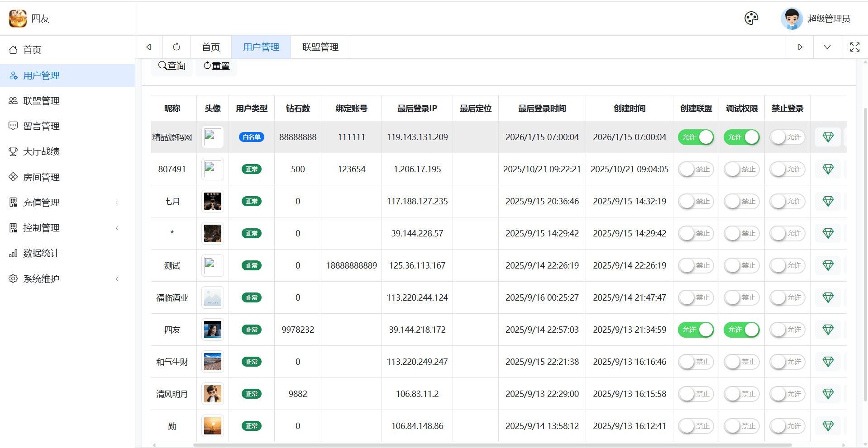Enable 调试权限 for user 807491
Image resolution: width=868 pixels, height=448 pixels.
(741, 169)
